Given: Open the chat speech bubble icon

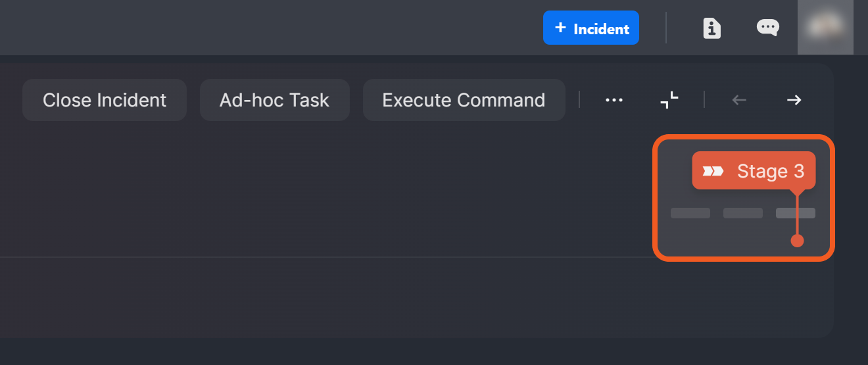Looking at the screenshot, I should click(x=767, y=28).
